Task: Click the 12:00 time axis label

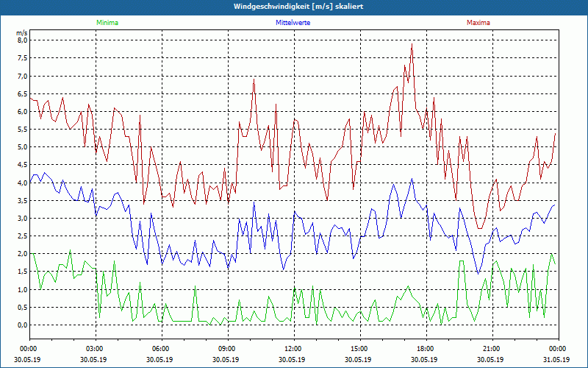Action: click(x=295, y=349)
